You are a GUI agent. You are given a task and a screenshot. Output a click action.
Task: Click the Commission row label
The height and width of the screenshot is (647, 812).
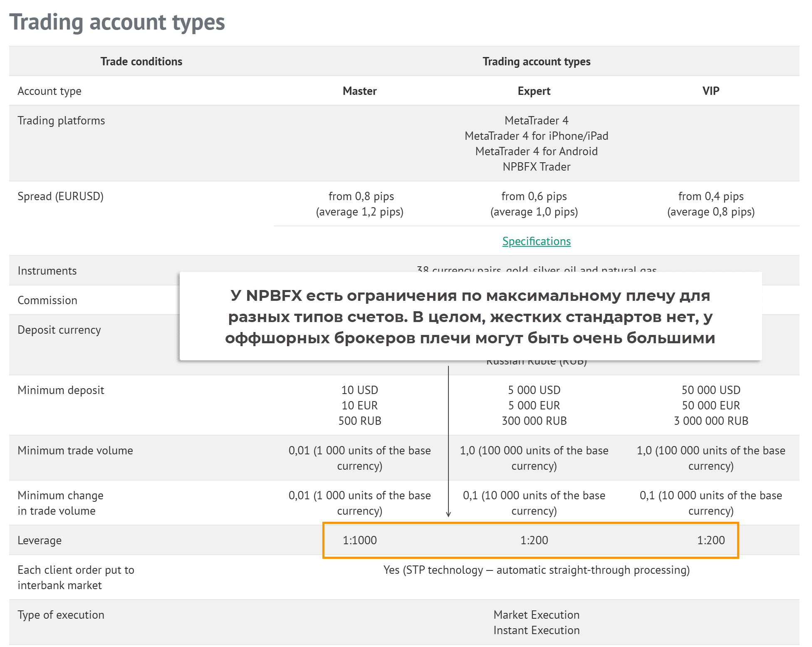(47, 300)
